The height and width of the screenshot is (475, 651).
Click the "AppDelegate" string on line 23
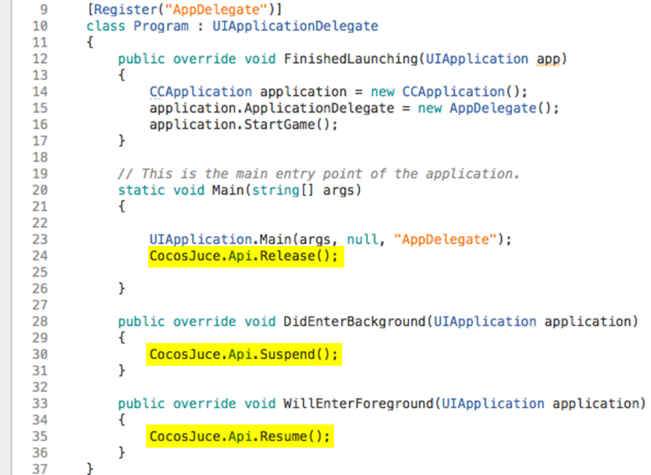(445, 240)
